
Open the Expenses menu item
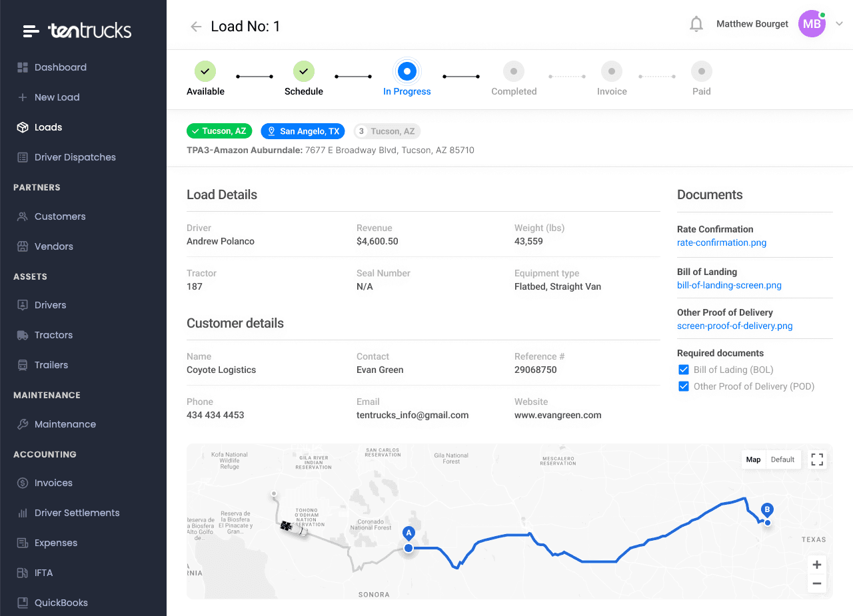[x=23, y=543]
